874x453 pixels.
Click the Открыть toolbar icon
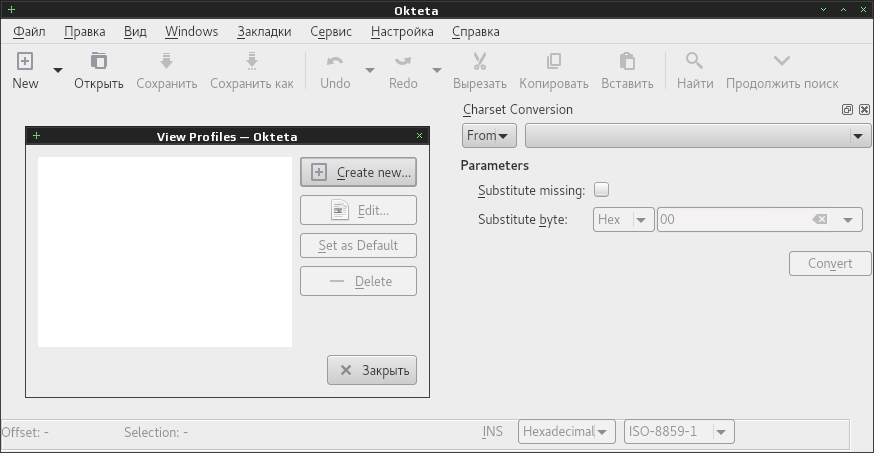coord(99,61)
